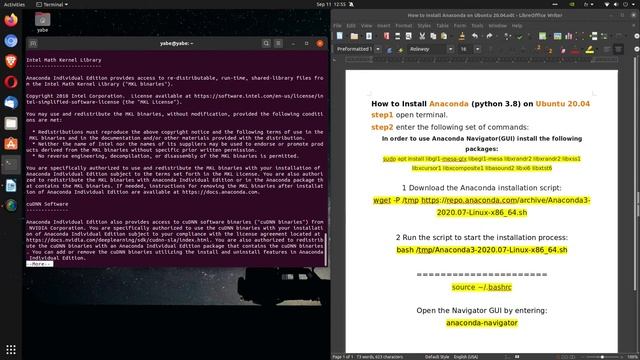Open the terminal hamburger menu
Image resolution: width=640 pixels, height=360 pixels.
point(278,43)
